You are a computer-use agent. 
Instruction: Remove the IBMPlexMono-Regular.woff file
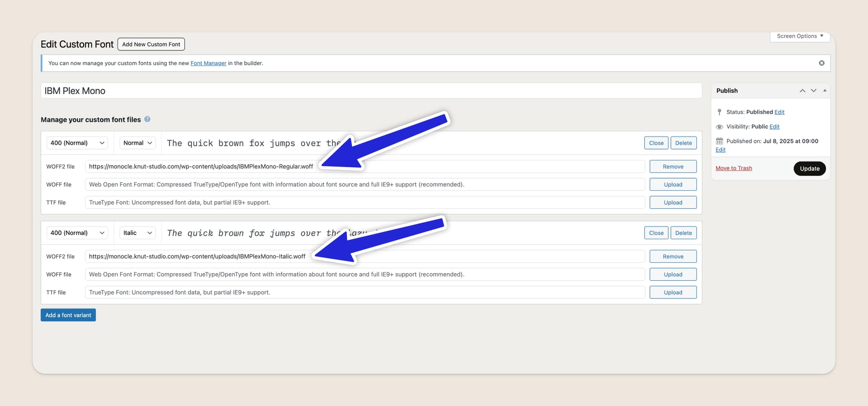point(673,166)
